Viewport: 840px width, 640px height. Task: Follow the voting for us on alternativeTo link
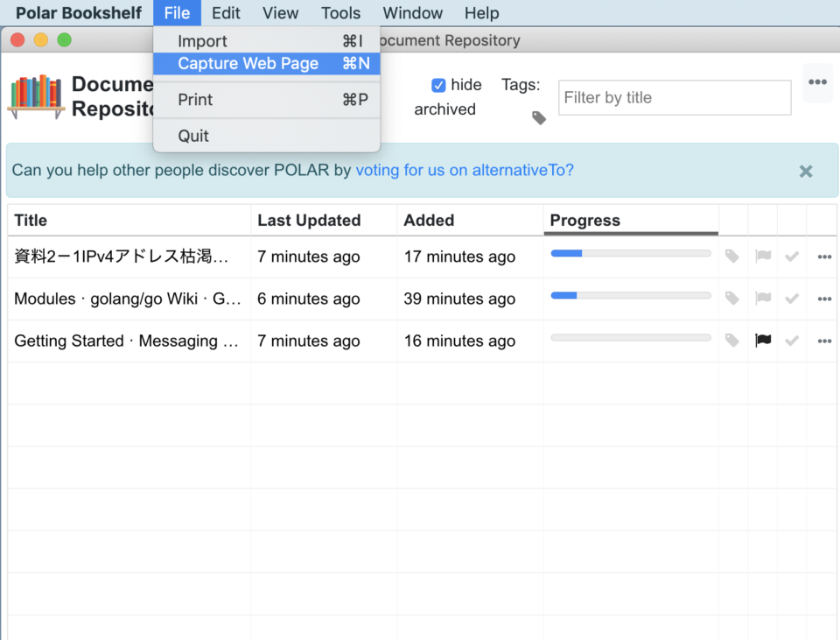(465, 170)
